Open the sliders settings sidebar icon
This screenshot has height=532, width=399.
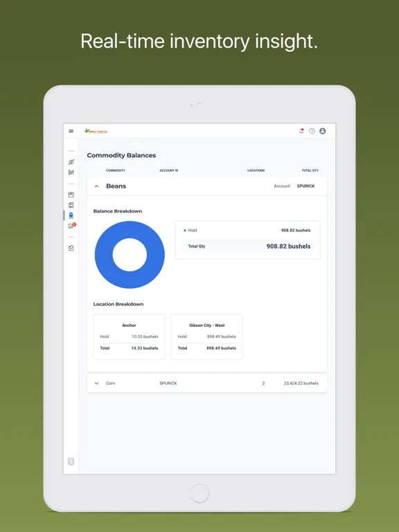click(71, 172)
